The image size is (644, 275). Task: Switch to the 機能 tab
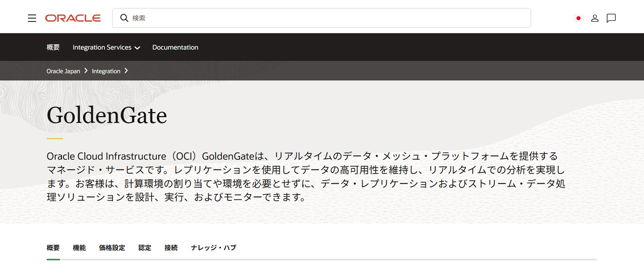pyautogui.click(x=79, y=248)
